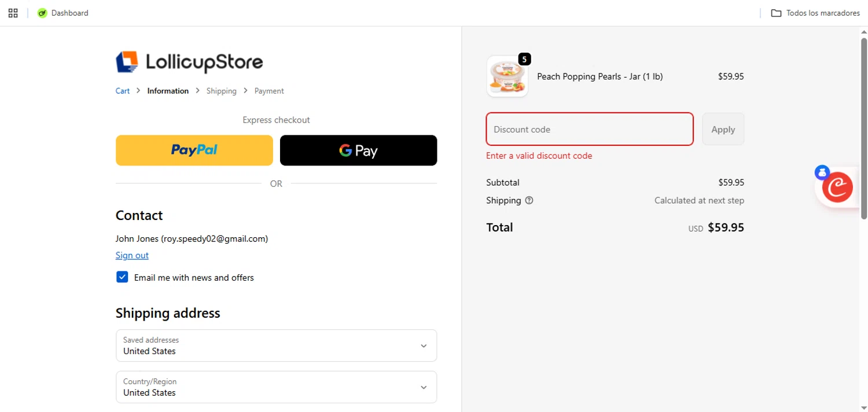
Task: Check out with PayPal button
Action: [x=194, y=150]
